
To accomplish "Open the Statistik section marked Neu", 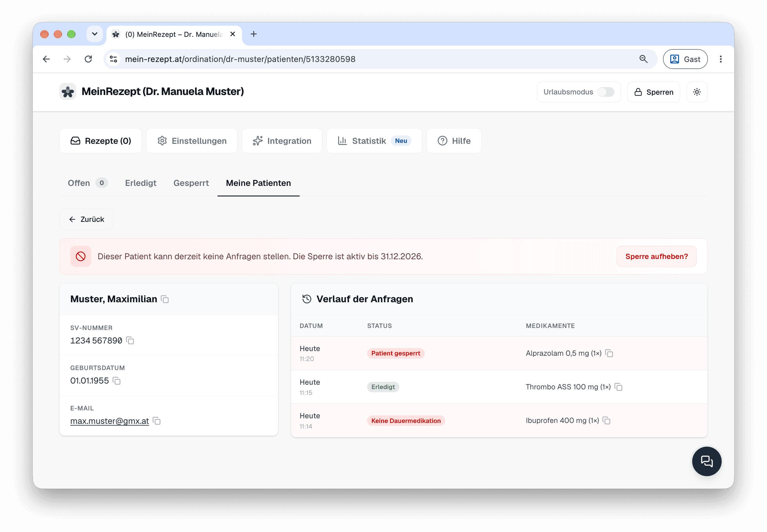I will [374, 141].
